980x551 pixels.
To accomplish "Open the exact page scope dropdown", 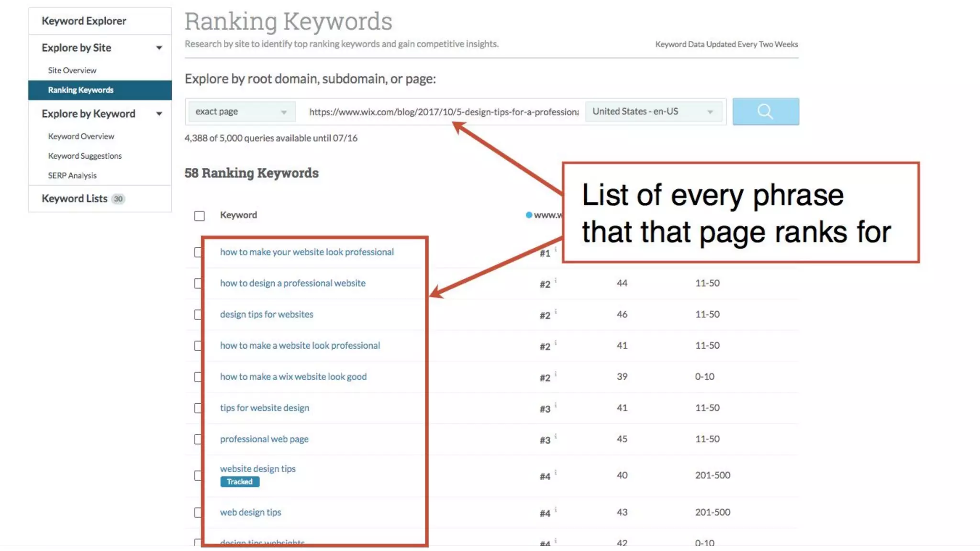I will point(241,111).
